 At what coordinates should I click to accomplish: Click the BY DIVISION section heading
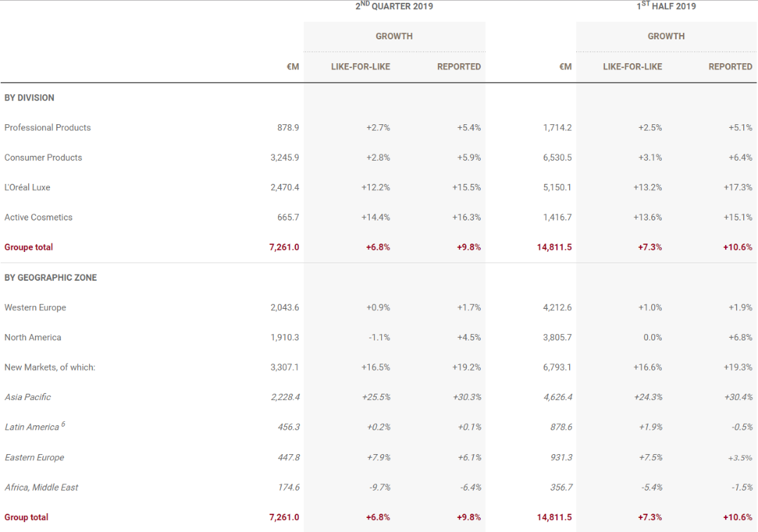coord(29,98)
